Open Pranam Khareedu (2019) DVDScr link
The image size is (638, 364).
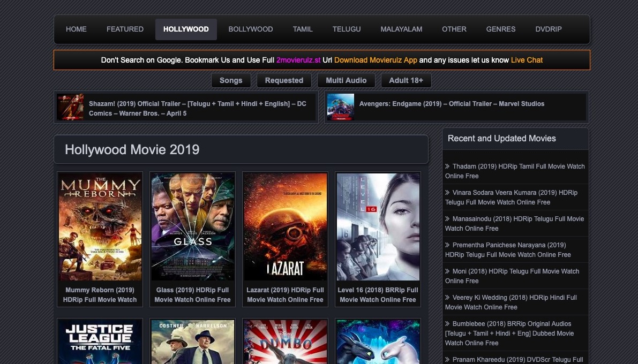(514, 360)
